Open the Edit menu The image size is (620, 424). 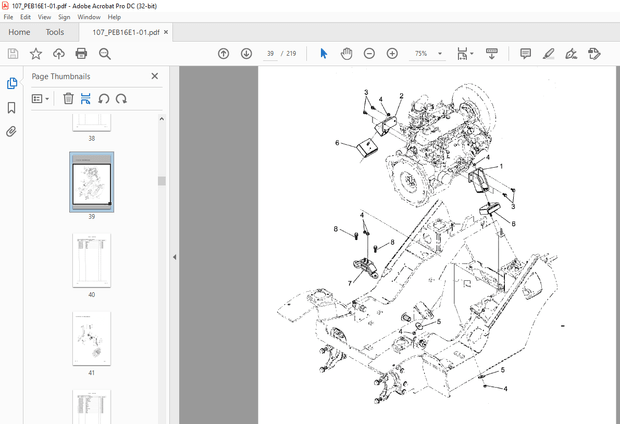pos(25,17)
